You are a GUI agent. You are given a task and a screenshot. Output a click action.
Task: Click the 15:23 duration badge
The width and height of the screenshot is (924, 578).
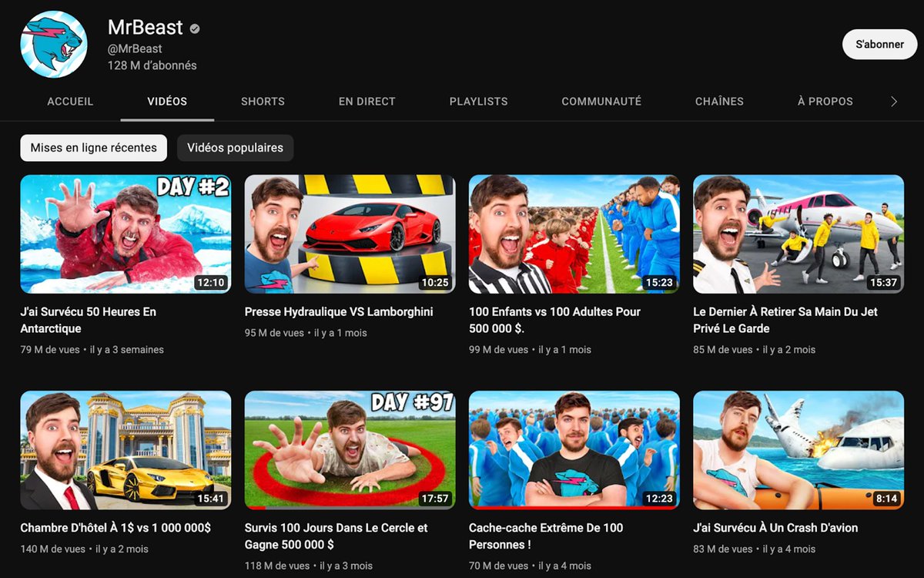[659, 283]
